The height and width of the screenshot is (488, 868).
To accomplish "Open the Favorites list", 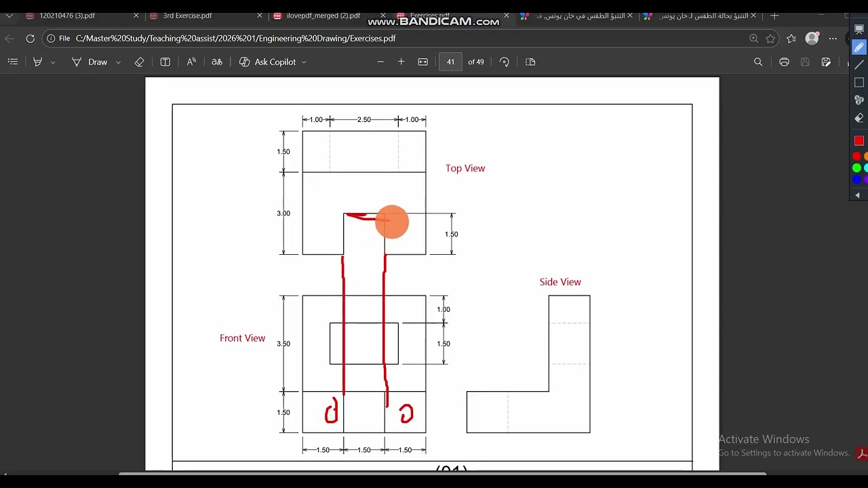I will (x=791, y=39).
